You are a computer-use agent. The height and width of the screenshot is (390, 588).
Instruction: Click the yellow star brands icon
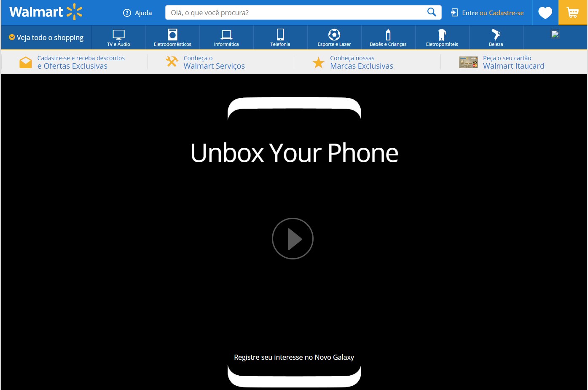318,63
